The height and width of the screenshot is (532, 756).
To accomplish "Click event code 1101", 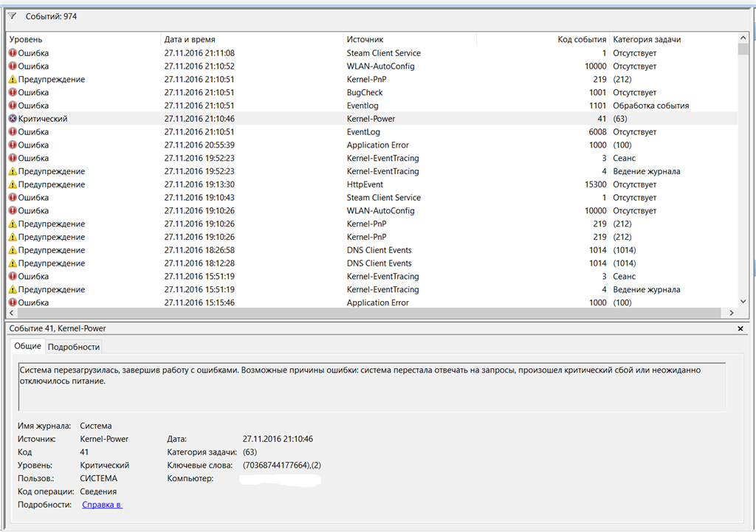I will (x=597, y=106).
